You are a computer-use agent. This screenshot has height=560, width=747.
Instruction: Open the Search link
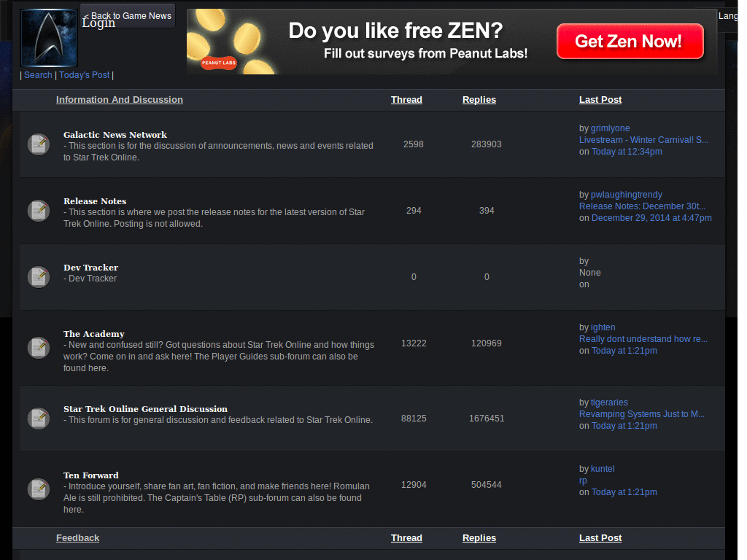38,74
